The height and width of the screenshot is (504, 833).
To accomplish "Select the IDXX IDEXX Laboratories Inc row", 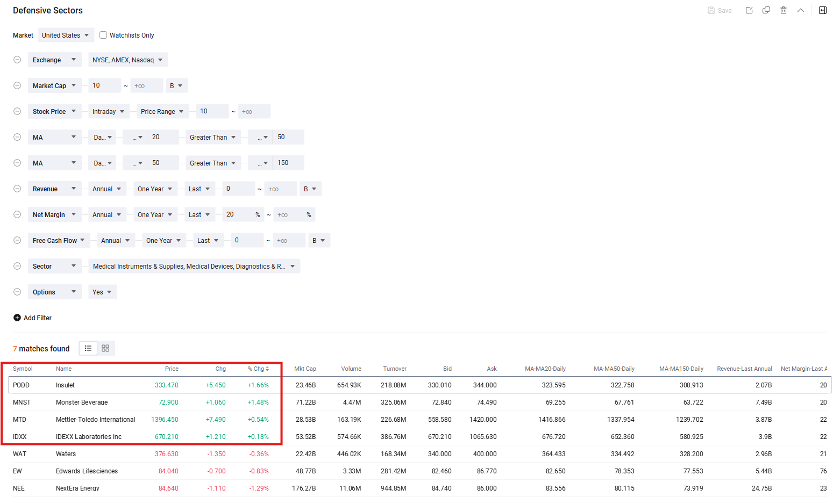I will click(420, 436).
